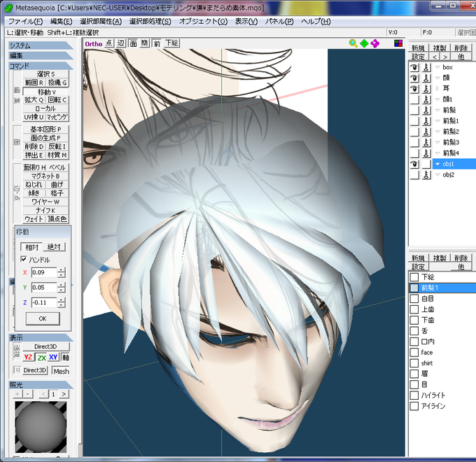This screenshot has width=476, height=462.
Task: Toggle the 軸 axis display button
Action: pos(65,357)
